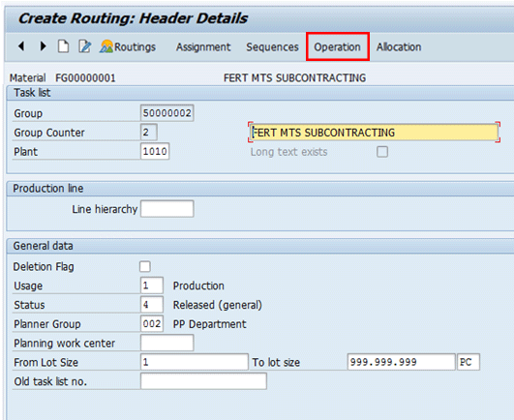Click the yellow FERT MTS SUBCONTRACTING description field
This screenshot has height=420, width=514.
pos(374,133)
